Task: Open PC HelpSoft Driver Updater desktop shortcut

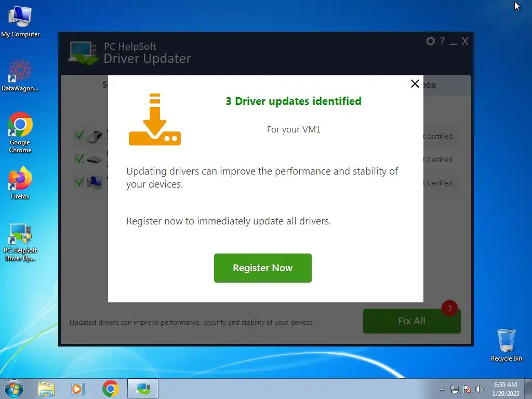Action: pyautogui.click(x=20, y=243)
